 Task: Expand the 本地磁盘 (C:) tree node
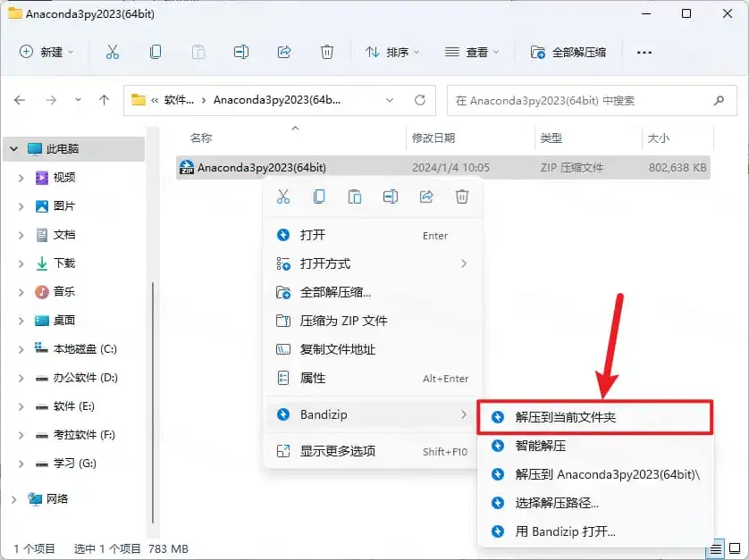[x=21, y=349]
